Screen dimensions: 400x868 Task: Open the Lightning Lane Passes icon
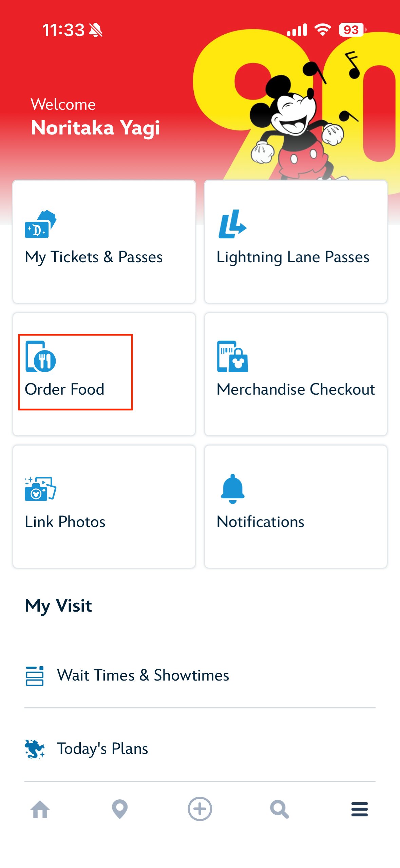tap(232, 224)
